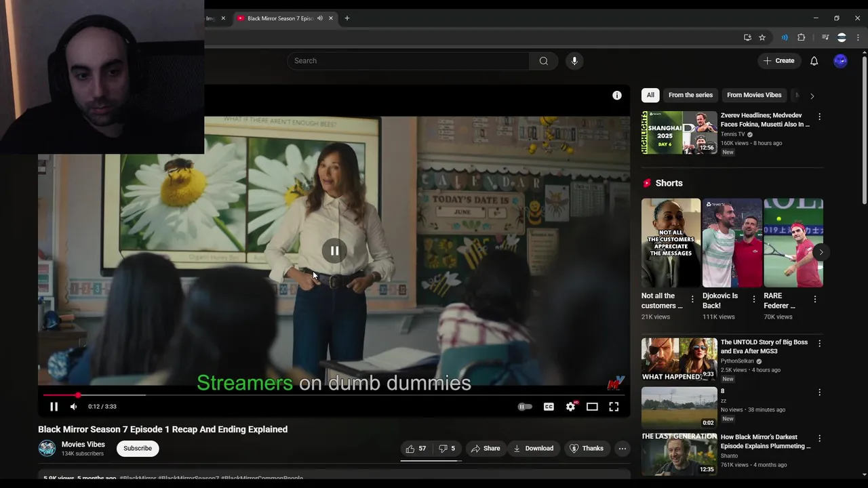Mute the video volume speaker icon
868x488 pixels.
pyautogui.click(x=73, y=407)
